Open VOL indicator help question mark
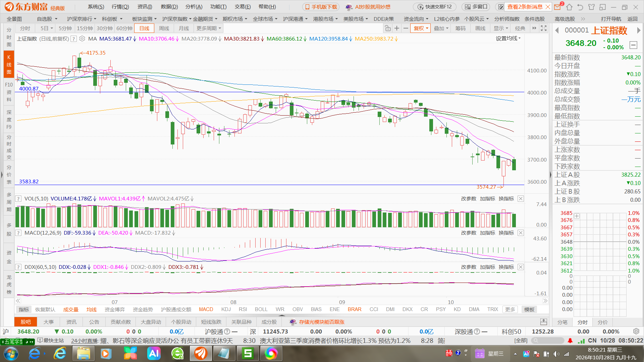Screen dimensions: 644x362 (x=18, y=199)
